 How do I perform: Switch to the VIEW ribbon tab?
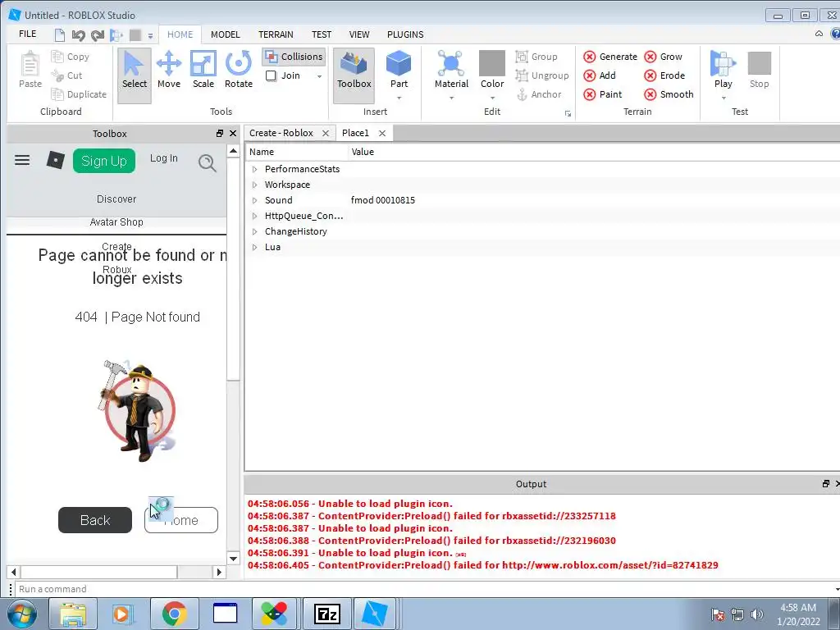tap(359, 34)
